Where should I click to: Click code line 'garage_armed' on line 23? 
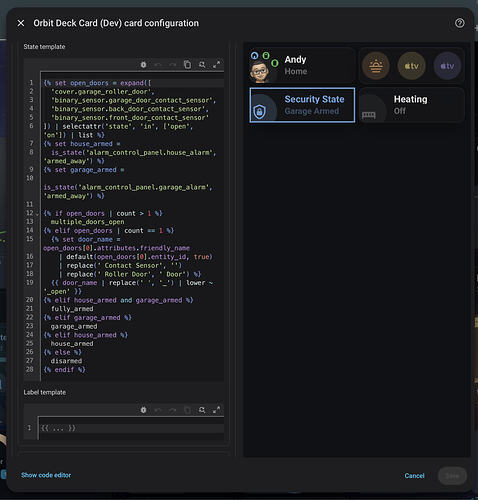click(74, 326)
